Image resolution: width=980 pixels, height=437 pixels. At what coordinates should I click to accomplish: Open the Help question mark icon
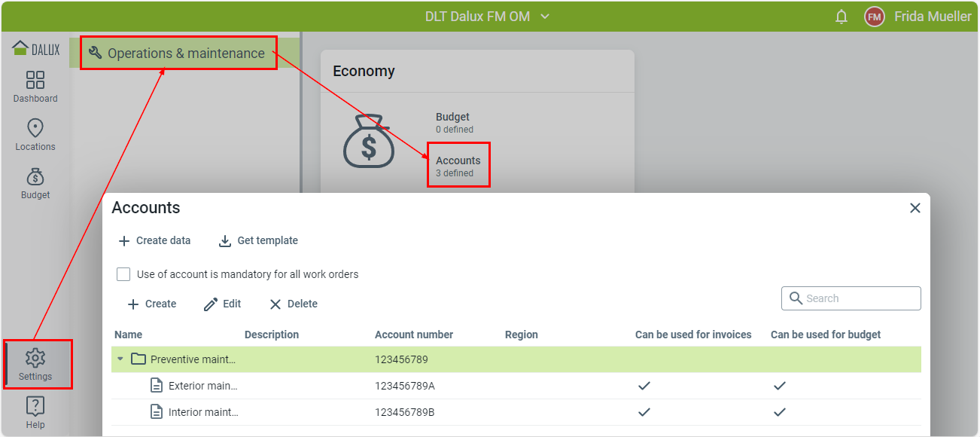click(x=35, y=412)
